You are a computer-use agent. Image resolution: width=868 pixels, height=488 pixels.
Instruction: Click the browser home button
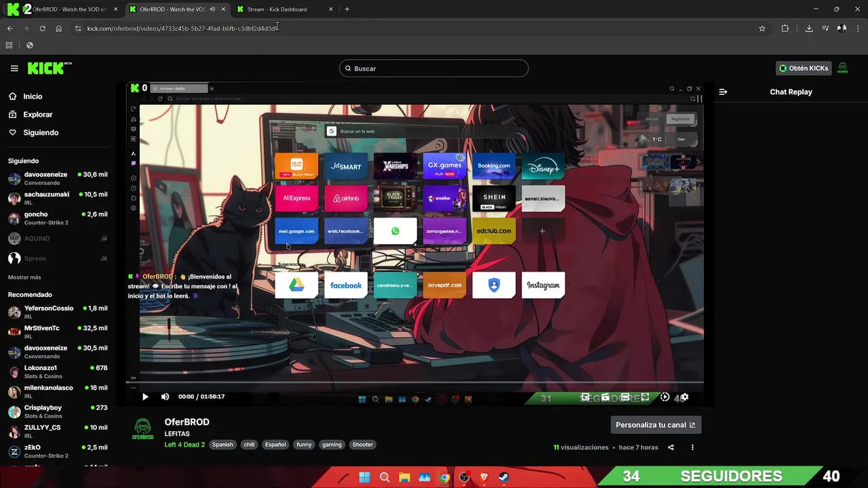point(59,28)
